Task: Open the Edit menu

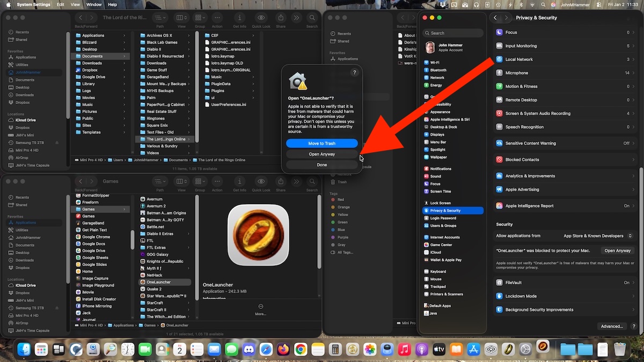Action: [x=61, y=4]
